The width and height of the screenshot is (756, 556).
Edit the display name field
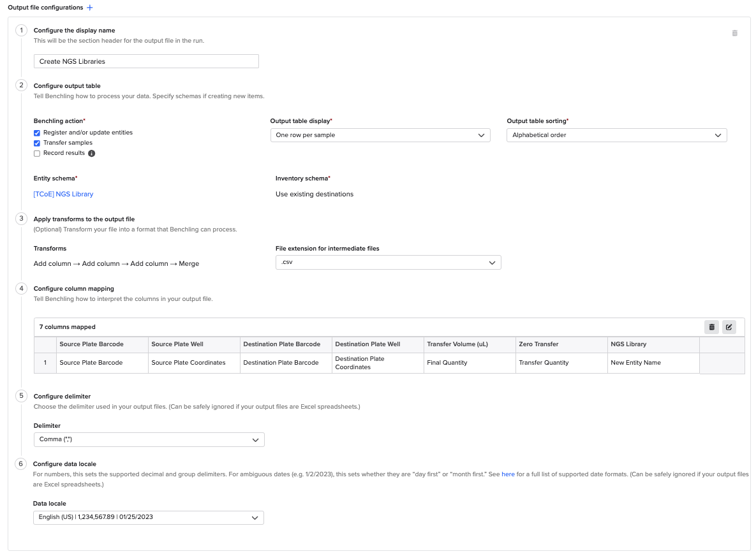(x=146, y=61)
